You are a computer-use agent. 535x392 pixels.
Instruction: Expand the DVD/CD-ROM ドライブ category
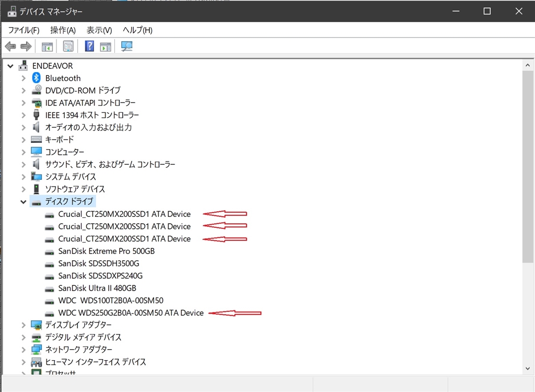pos(23,90)
